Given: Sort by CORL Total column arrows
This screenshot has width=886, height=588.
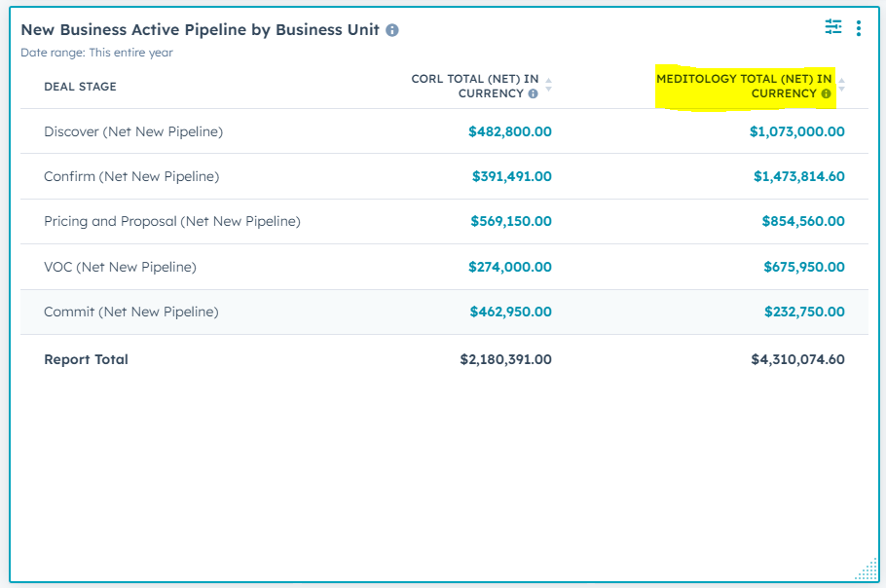Looking at the screenshot, I should (548, 86).
